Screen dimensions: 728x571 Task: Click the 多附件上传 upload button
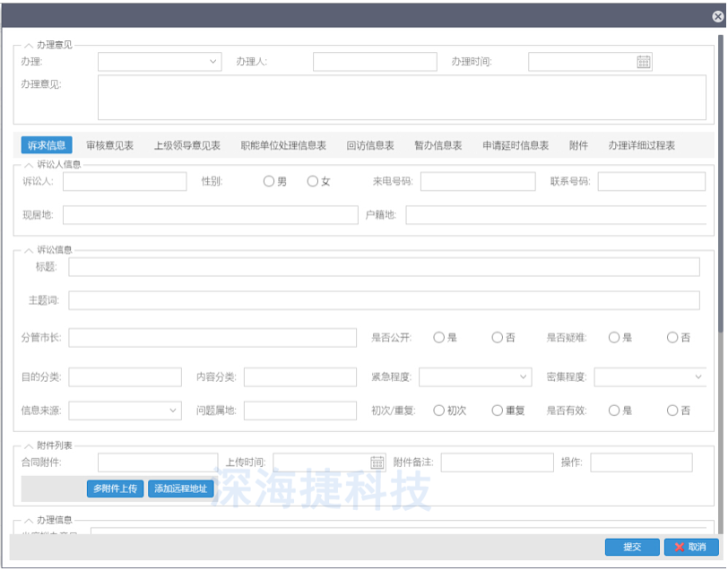pyautogui.click(x=114, y=489)
